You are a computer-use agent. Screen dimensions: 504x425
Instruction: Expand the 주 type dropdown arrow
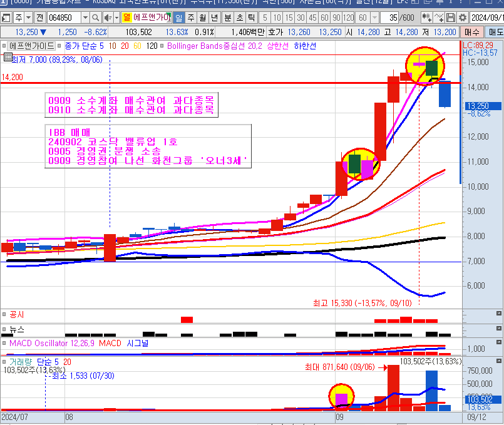29,18
